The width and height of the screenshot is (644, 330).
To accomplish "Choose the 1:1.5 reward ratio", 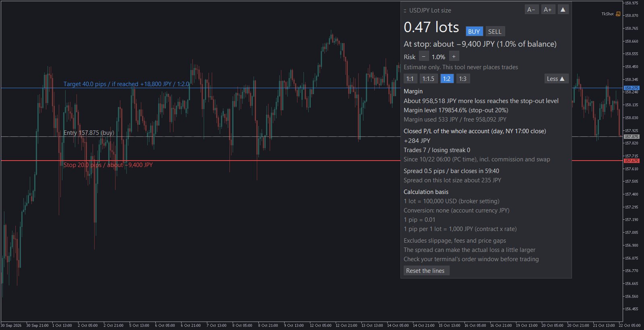I will click(428, 79).
